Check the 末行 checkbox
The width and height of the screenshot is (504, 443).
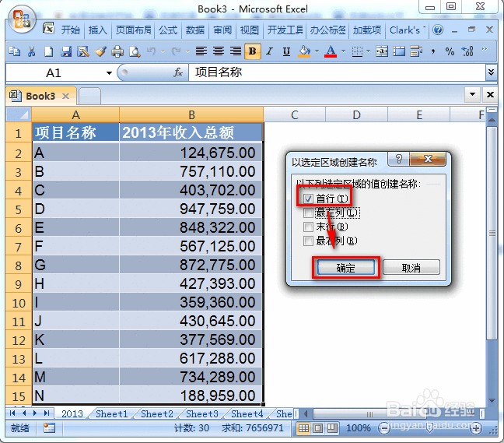click(x=308, y=227)
